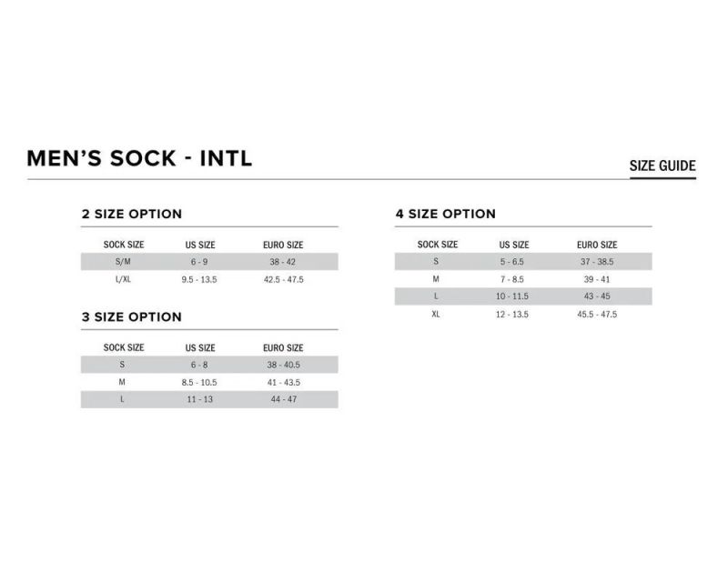Select the 3 SIZE OPTION heading
728x582 pixels.
tap(132, 317)
